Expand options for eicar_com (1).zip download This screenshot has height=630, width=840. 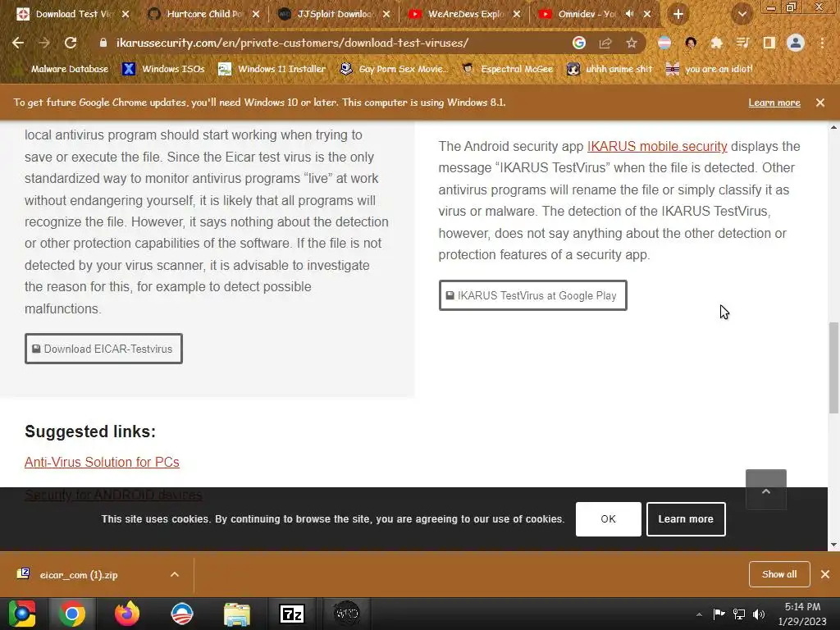point(175,574)
